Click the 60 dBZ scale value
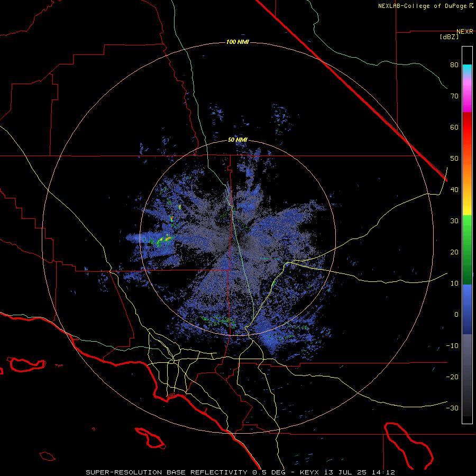This screenshot has width=476, height=476. 454,127
